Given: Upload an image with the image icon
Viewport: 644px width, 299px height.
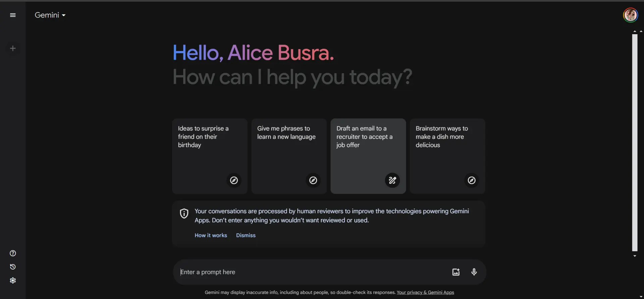Looking at the screenshot, I should 456,272.
